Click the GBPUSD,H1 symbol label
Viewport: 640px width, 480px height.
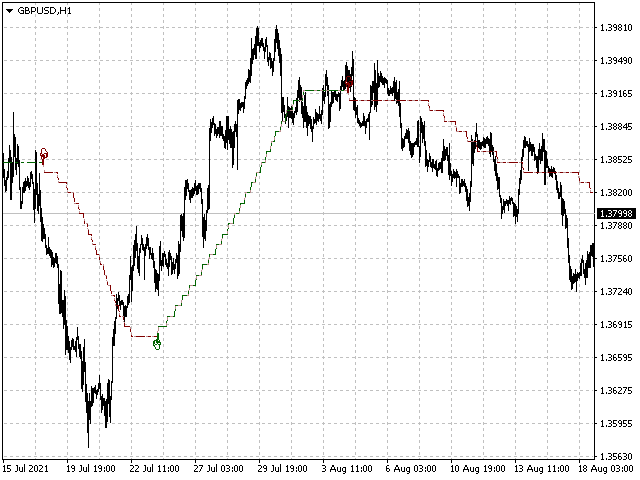click(44, 11)
